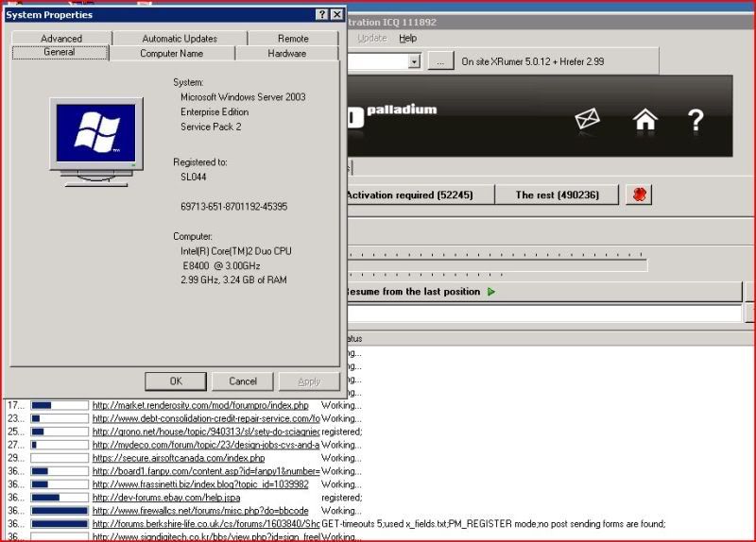Switch to Computer Name tab
756x542 pixels.
tap(172, 54)
